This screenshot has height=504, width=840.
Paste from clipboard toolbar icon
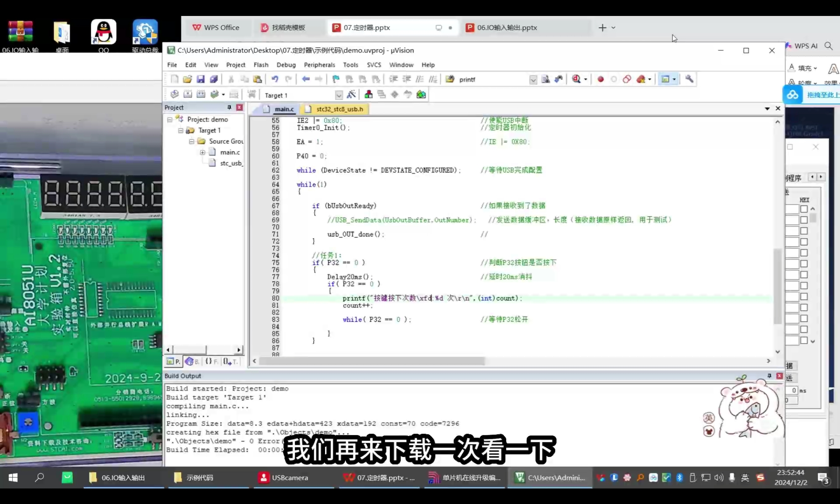(x=257, y=79)
